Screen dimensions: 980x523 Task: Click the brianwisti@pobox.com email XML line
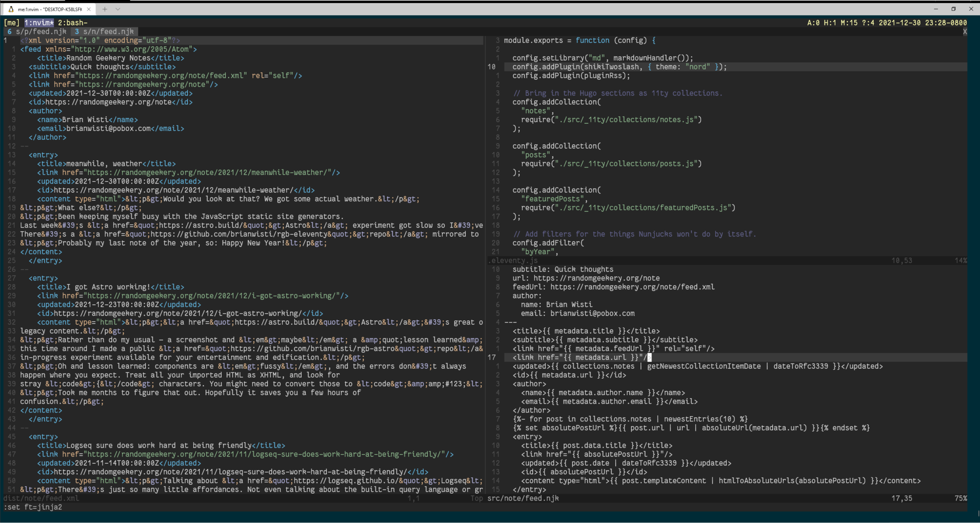click(x=110, y=128)
